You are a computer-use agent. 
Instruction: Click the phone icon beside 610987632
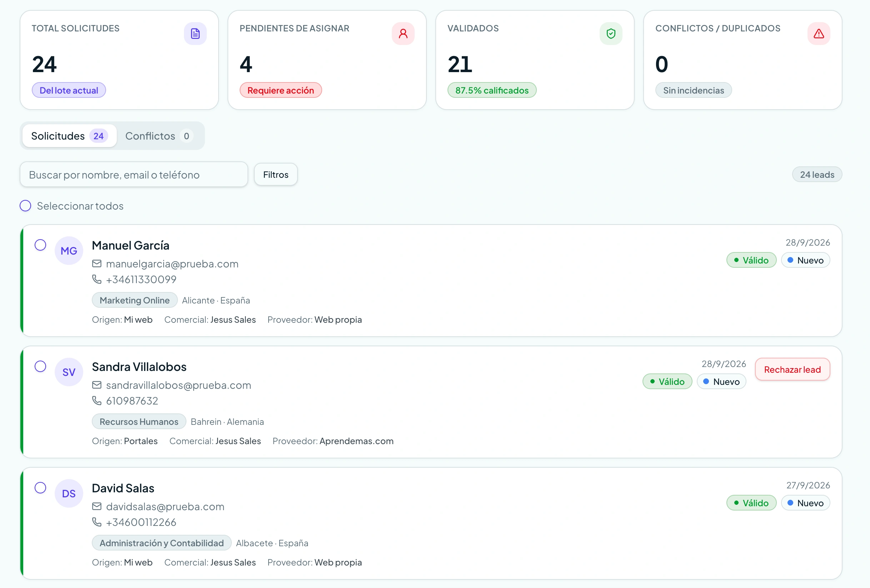96,401
